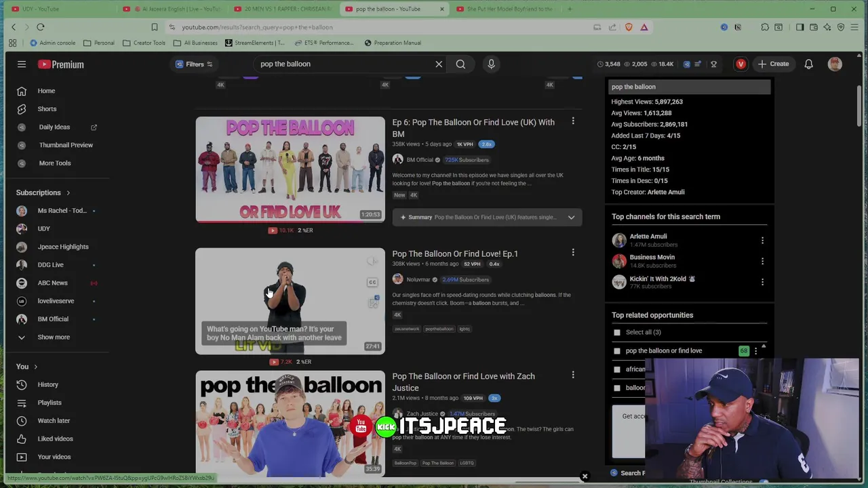Click the Ep 6 UK video thumbnail
This screenshot has width=868, height=488.
tap(290, 169)
